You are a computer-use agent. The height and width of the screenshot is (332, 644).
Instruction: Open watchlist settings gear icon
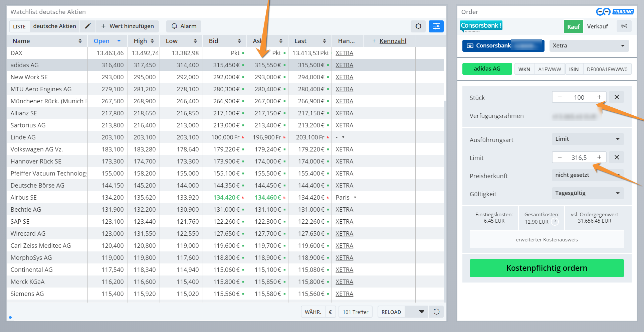pyautogui.click(x=418, y=26)
